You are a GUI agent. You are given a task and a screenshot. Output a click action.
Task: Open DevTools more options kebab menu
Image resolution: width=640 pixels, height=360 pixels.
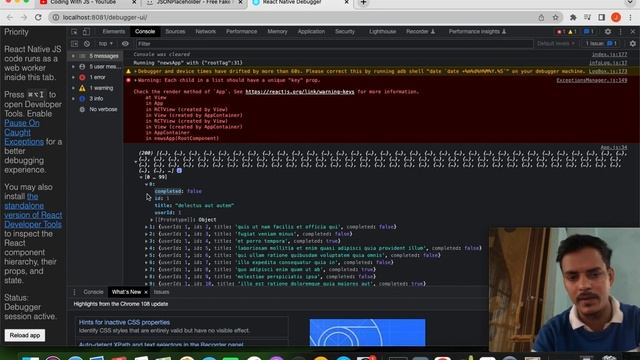tap(621, 32)
